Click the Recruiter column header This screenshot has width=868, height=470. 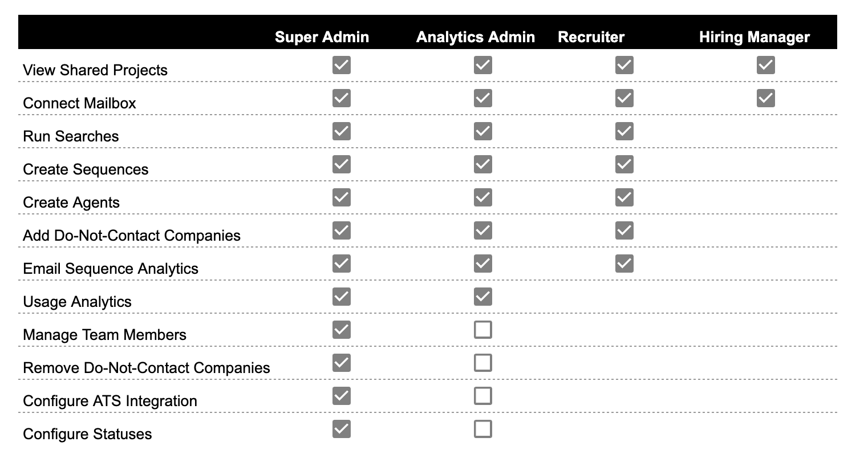[x=591, y=37]
